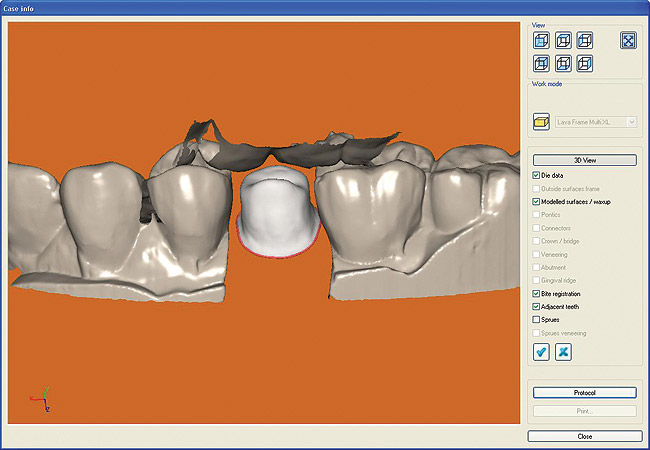Click the middle cube icon in View's top row
The width and height of the screenshot is (650, 450).
pos(563,41)
